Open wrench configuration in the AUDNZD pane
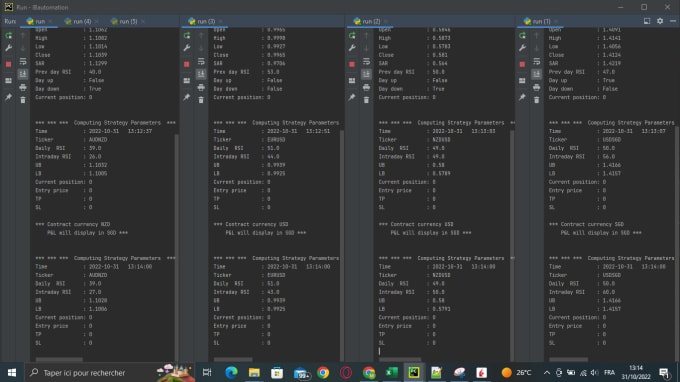 9,48
